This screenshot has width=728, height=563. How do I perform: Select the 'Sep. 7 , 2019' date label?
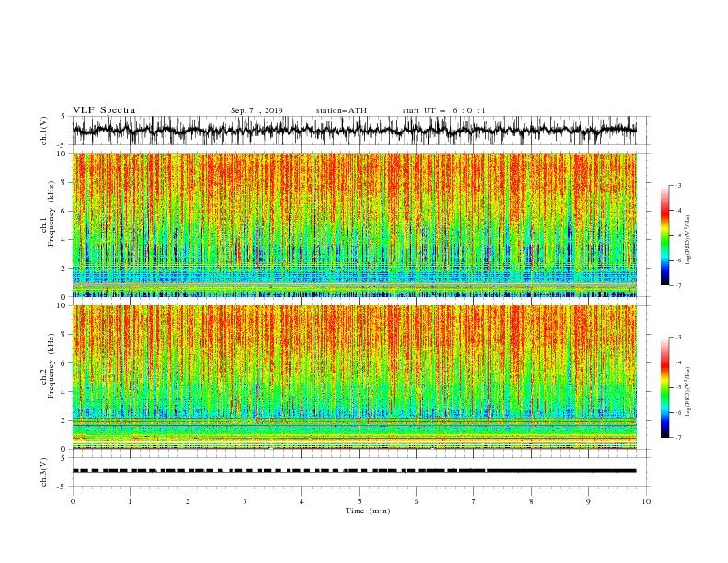pyautogui.click(x=256, y=110)
